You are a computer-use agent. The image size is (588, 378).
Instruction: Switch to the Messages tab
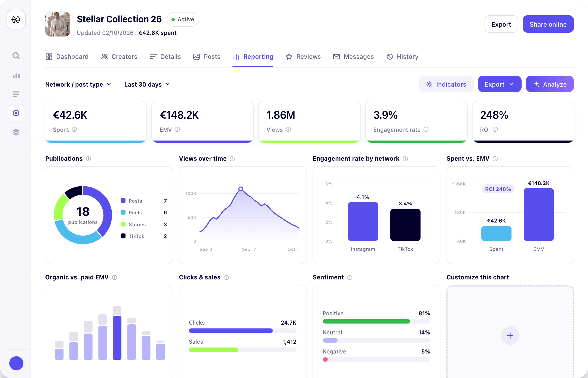(x=353, y=57)
